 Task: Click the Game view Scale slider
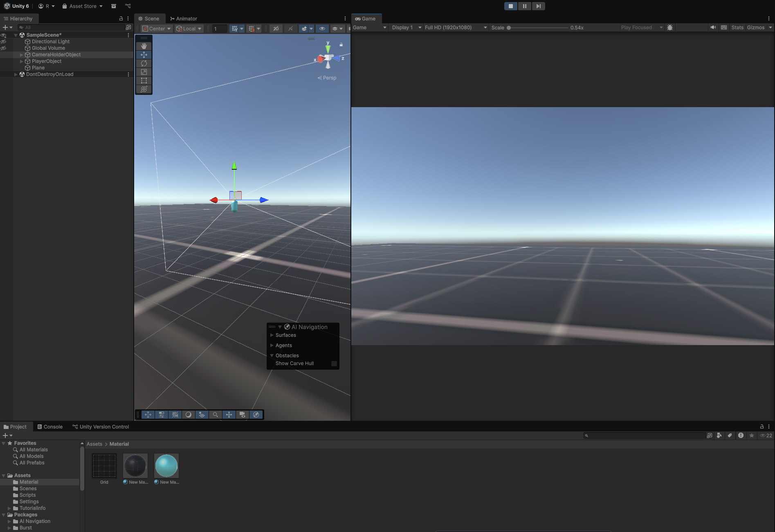pyautogui.click(x=538, y=28)
